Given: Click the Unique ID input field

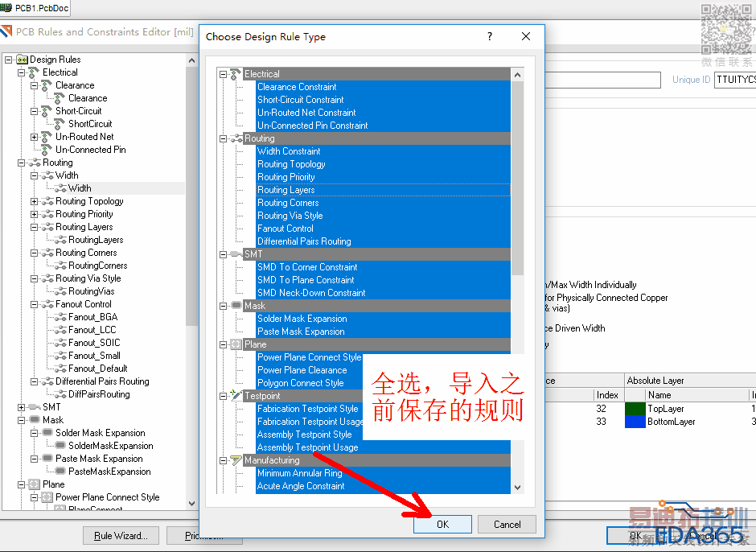Looking at the screenshot, I should coord(735,80).
